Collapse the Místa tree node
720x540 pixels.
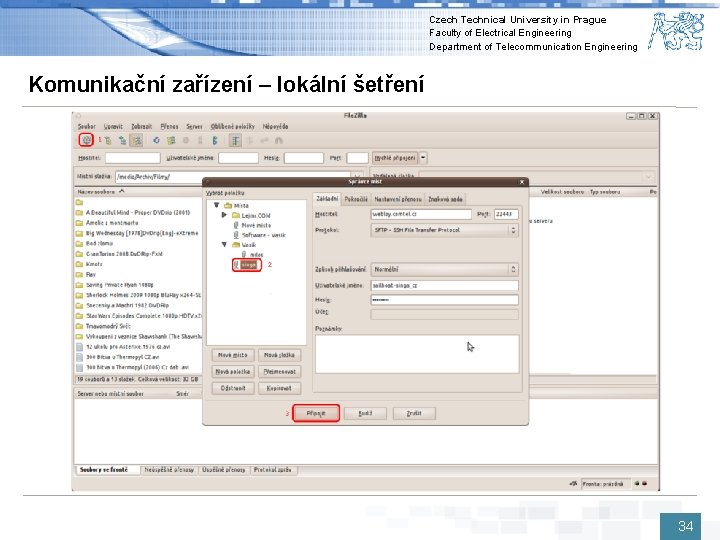coord(216,205)
